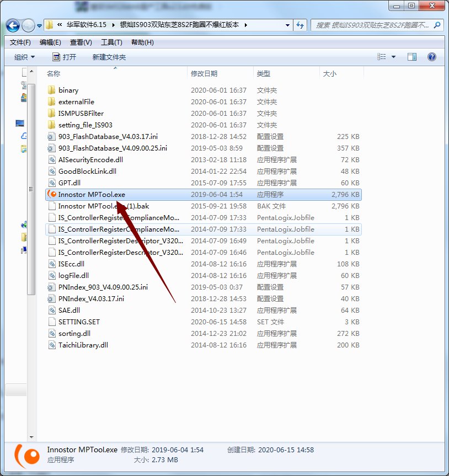
Task: Select the file name TaichiLibrary.dll
Action: pyautogui.click(x=83, y=345)
